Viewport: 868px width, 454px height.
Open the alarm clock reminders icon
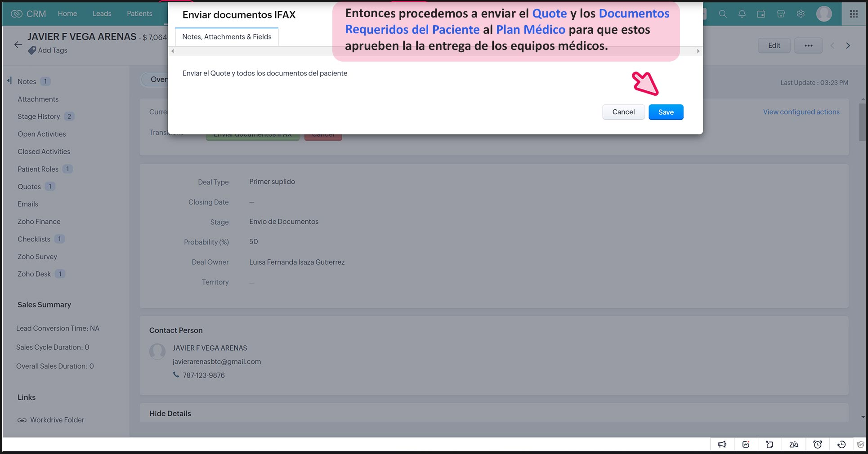pyautogui.click(x=818, y=445)
